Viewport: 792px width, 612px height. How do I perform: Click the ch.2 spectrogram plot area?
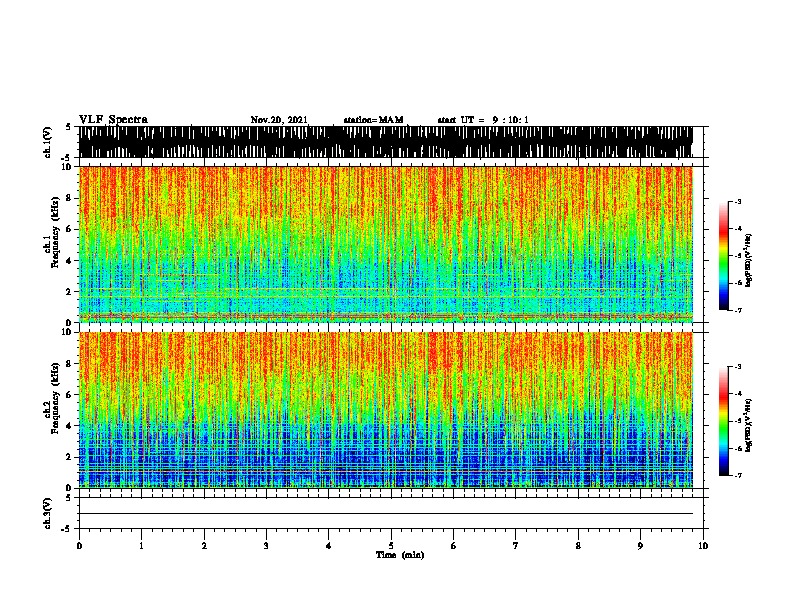385,410
